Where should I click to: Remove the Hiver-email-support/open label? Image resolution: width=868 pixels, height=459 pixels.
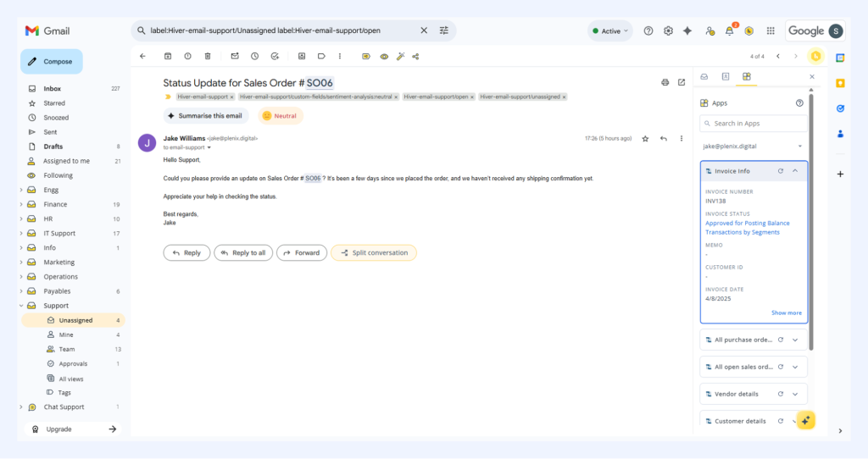click(472, 97)
